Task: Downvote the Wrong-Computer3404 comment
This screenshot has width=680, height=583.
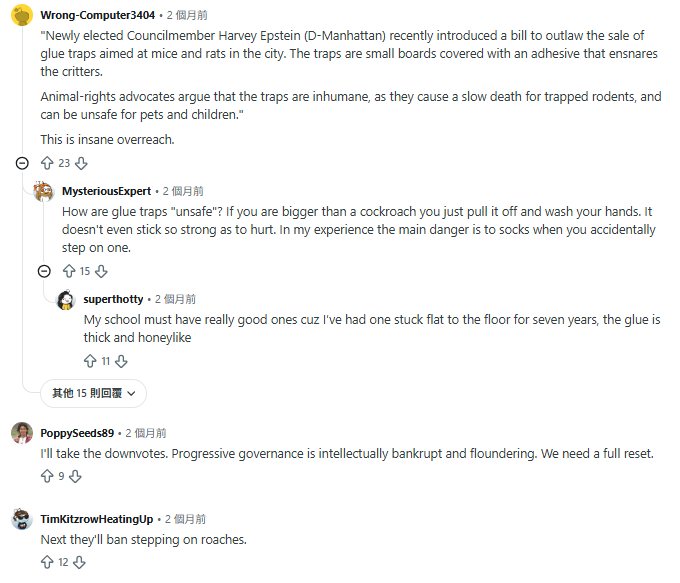Action: tap(81, 164)
